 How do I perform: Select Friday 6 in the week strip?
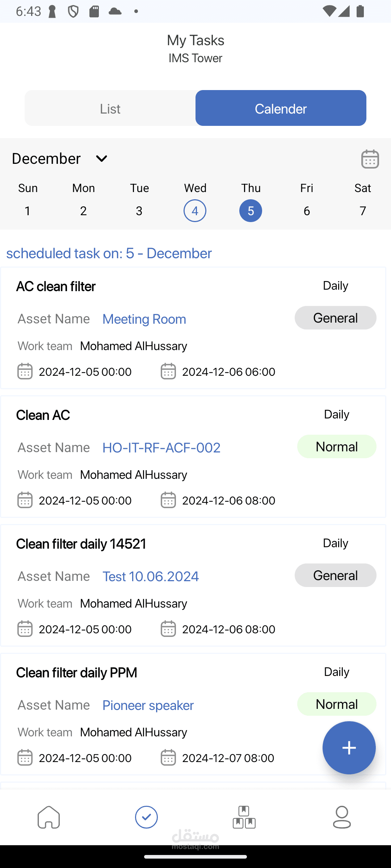pos(307,210)
